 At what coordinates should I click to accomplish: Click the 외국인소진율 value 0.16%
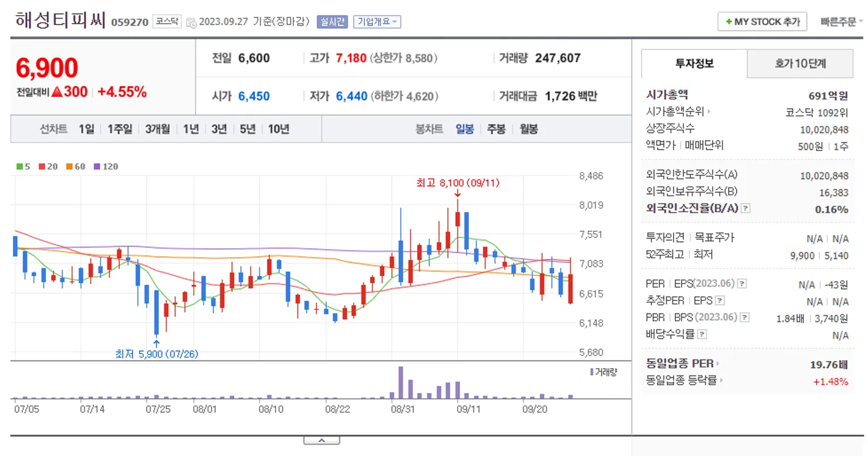point(832,210)
